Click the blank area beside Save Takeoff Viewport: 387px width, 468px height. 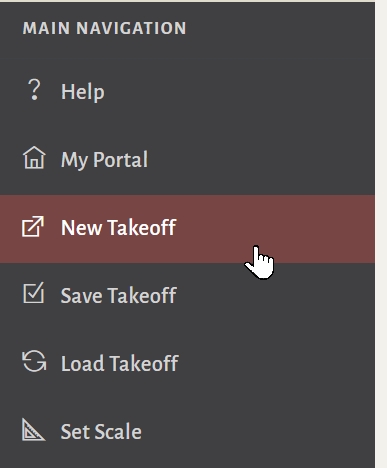(275, 296)
